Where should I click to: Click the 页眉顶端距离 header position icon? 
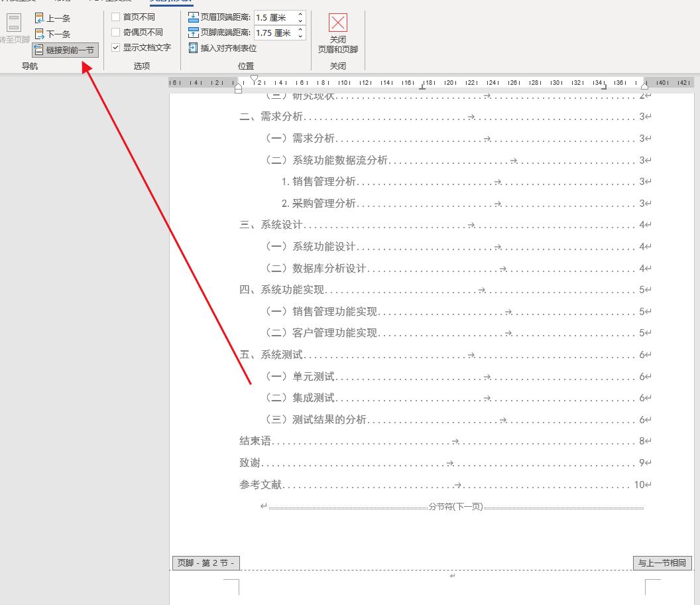pyautogui.click(x=193, y=17)
